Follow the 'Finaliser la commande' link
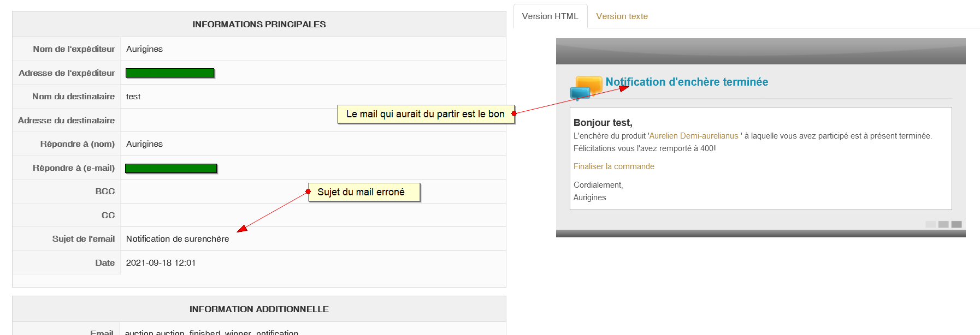Image resolution: width=980 pixels, height=335 pixels. (613, 166)
